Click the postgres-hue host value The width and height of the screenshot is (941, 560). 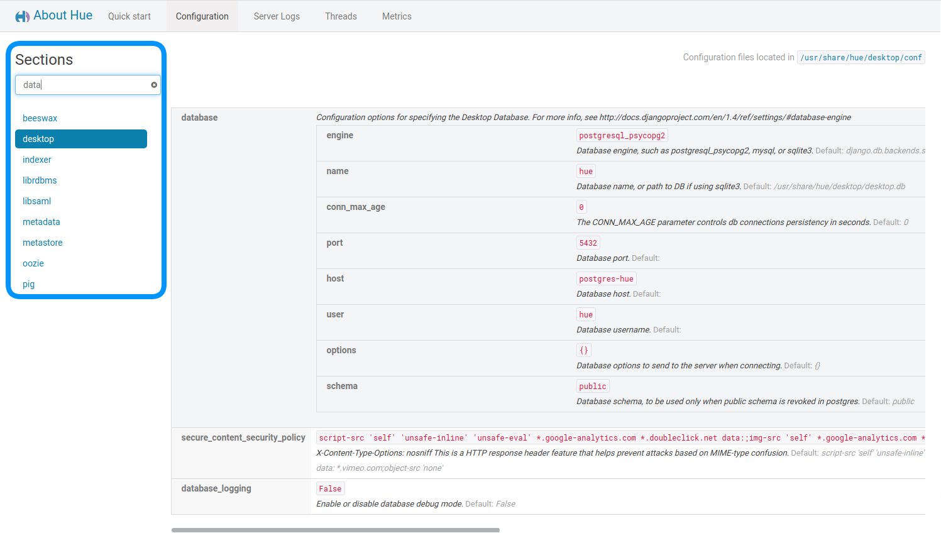[x=607, y=279]
